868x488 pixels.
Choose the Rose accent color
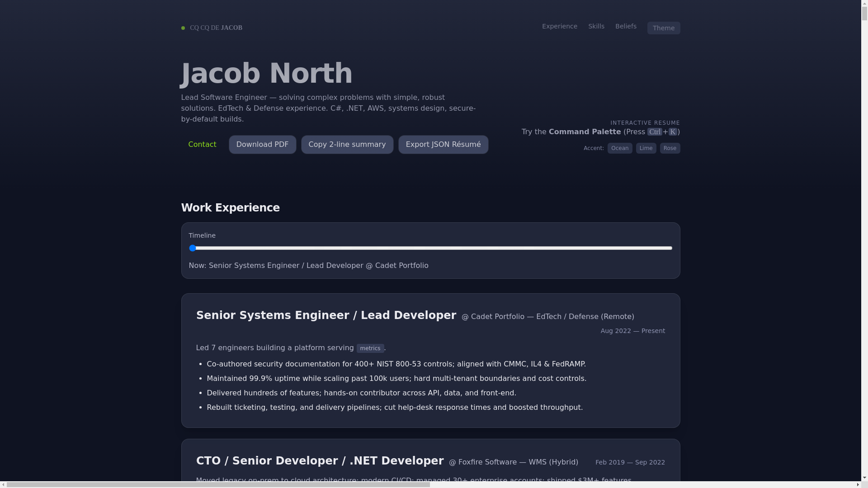[670, 148]
